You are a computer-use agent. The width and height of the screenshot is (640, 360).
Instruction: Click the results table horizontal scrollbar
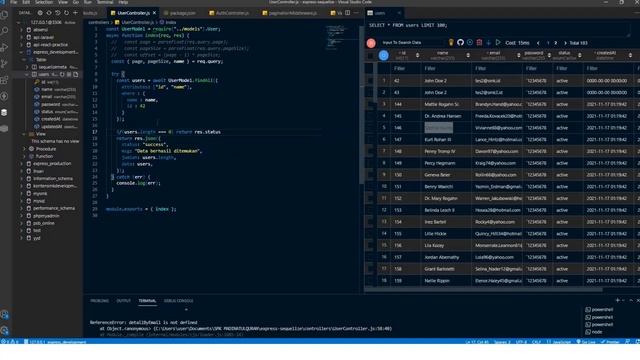pyautogui.click(x=483, y=290)
